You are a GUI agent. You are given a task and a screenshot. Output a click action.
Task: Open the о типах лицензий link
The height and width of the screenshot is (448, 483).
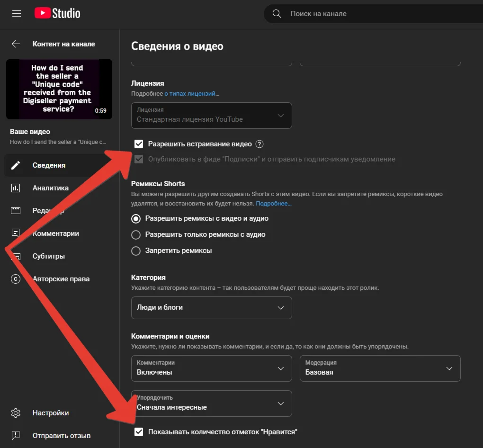[191, 94]
